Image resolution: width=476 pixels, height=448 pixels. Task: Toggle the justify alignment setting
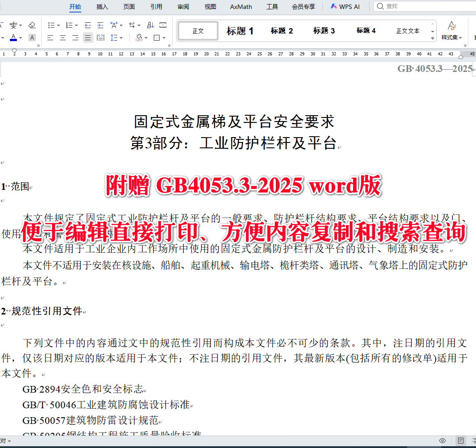click(x=87, y=38)
